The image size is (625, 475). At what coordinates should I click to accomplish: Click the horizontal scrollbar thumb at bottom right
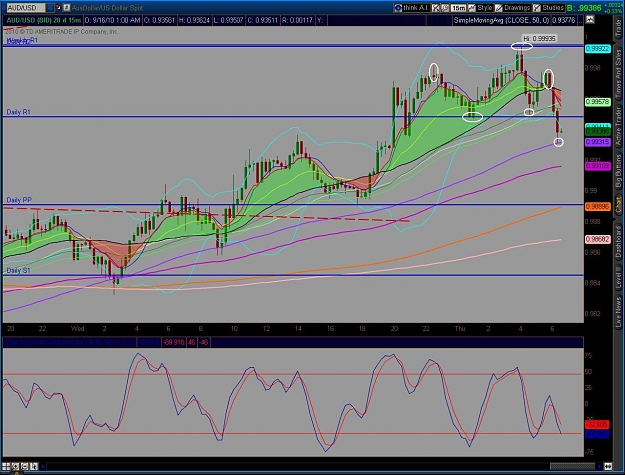point(572,466)
